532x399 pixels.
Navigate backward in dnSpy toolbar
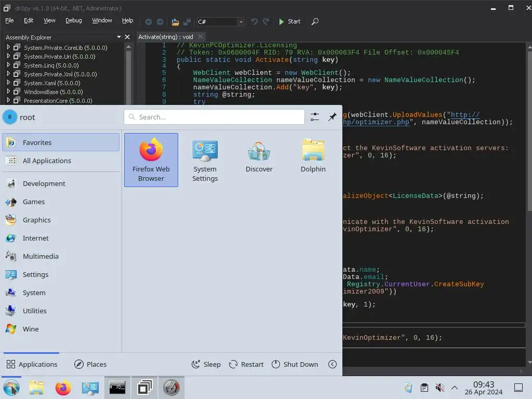point(148,22)
